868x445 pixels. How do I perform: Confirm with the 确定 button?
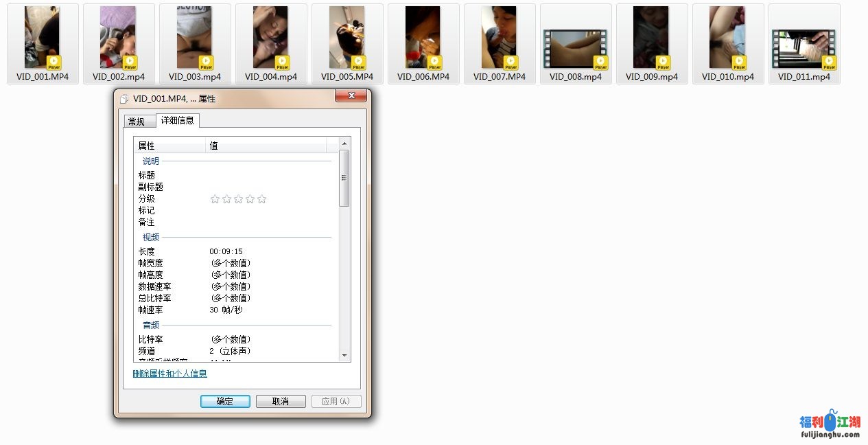[x=225, y=401]
